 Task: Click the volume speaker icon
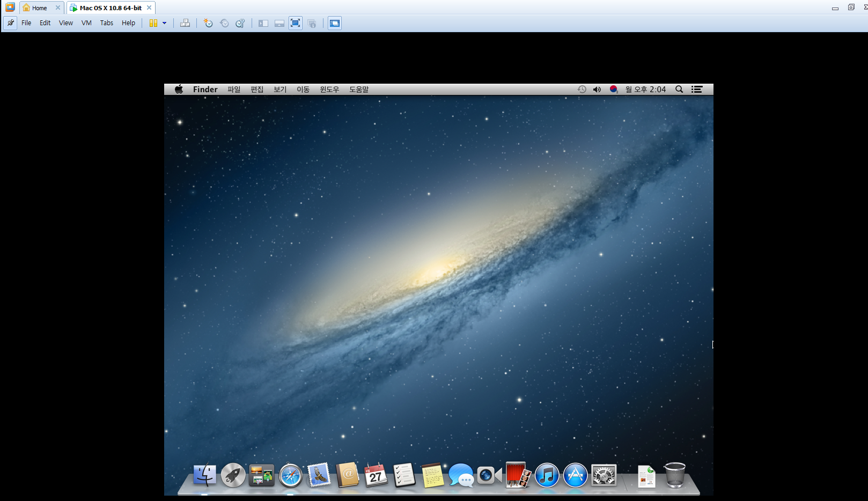pyautogui.click(x=597, y=90)
